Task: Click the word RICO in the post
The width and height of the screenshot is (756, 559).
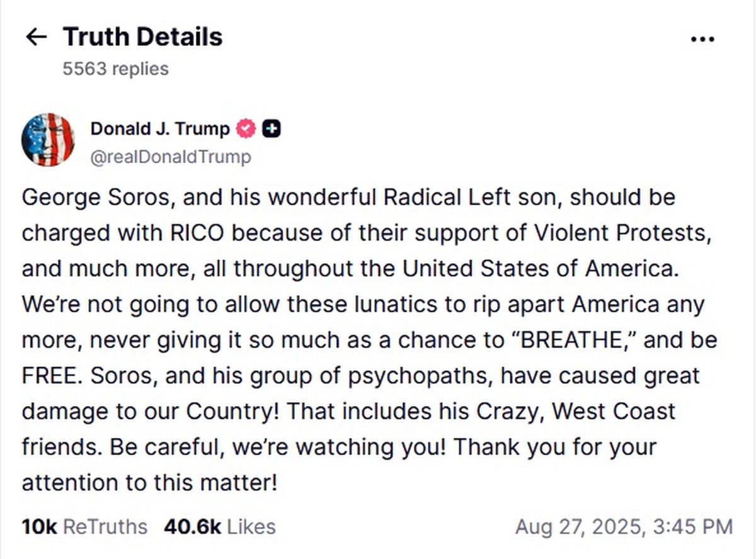Action: pyautogui.click(x=200, y=233)
